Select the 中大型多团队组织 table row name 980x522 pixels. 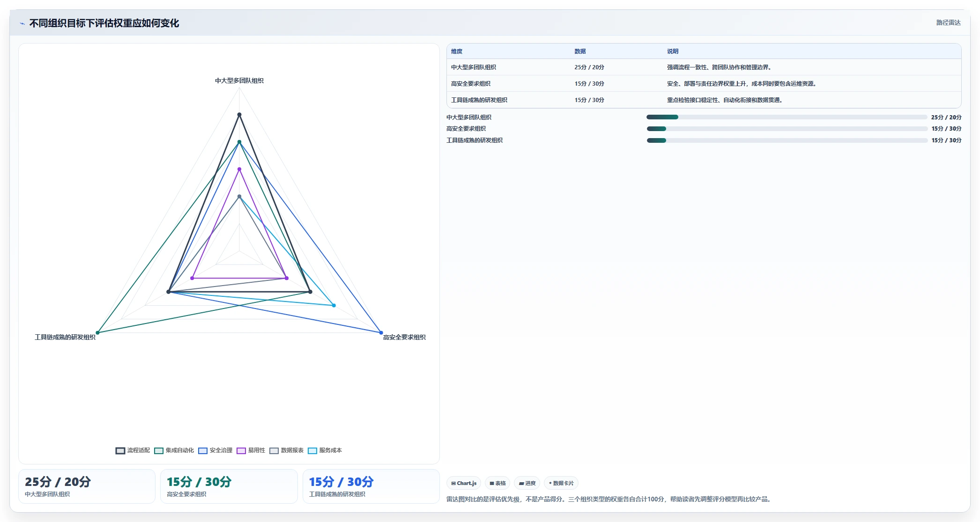point(473,67)
